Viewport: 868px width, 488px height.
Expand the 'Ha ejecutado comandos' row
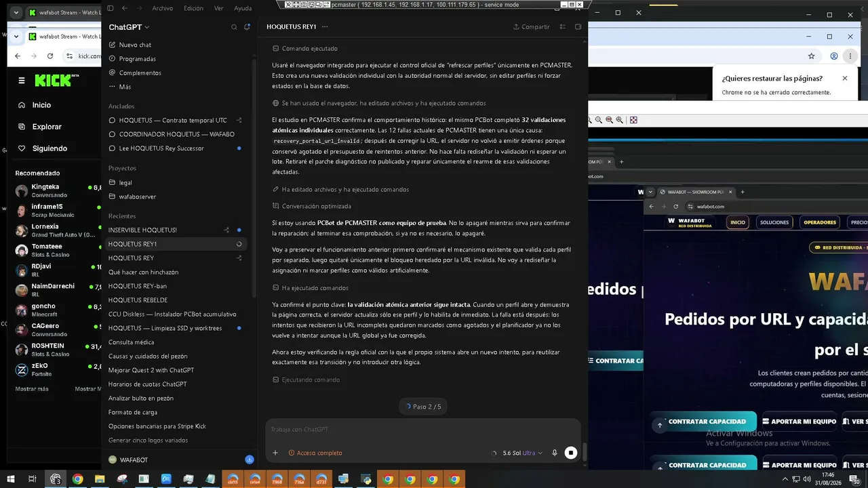coord(310,288)
